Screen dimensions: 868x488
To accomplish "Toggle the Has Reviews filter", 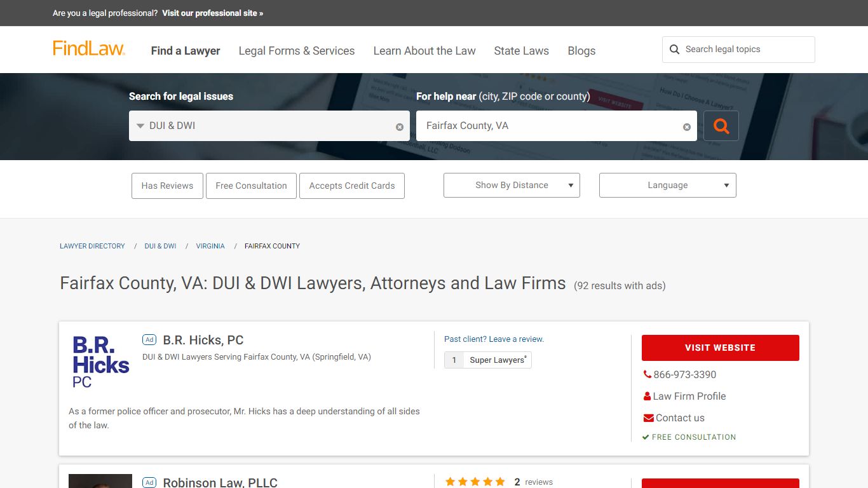I will (x=167, y=186).
